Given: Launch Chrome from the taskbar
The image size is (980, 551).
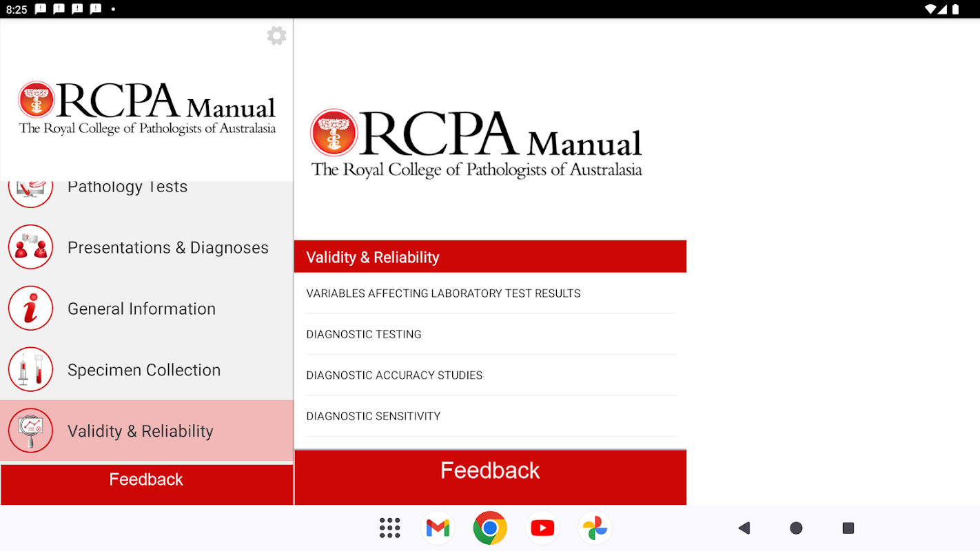Looking at the screenshot, I should coord(490,528).
